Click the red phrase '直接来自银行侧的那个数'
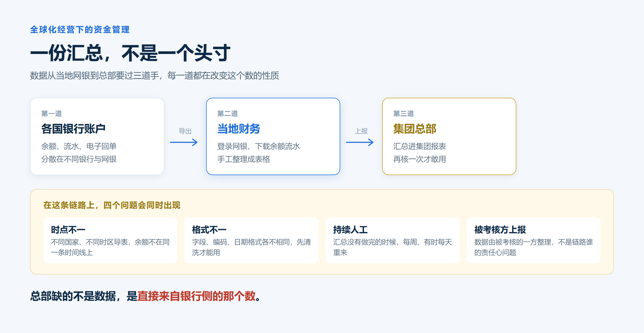Screen dimensions: 644x333 [x=196, y=296]
